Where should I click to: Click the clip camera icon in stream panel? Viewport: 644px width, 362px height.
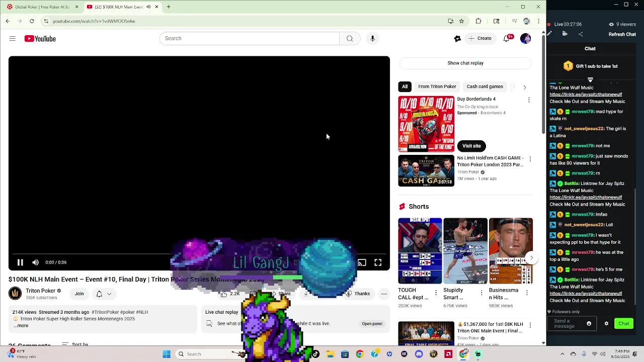point(565,34)
